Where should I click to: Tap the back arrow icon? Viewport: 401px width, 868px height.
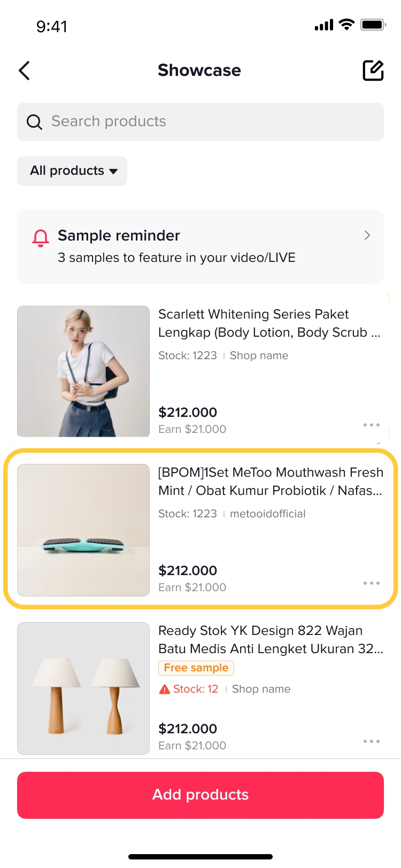coord(25,71)
